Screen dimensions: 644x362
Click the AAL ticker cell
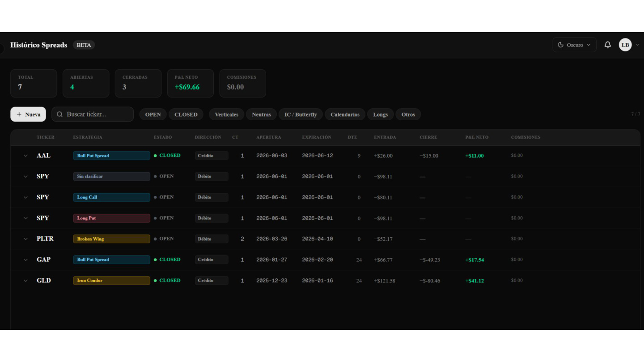[x=43, y=156]
